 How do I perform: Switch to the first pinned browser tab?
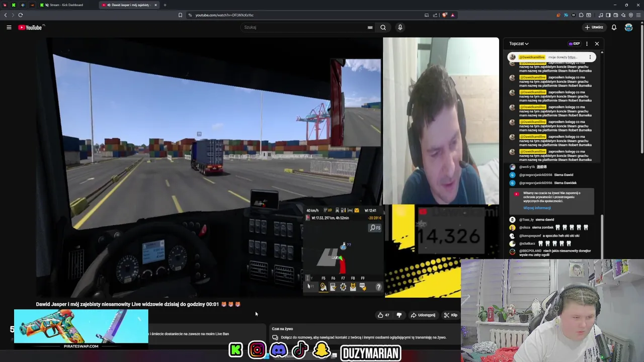(5, 5)
